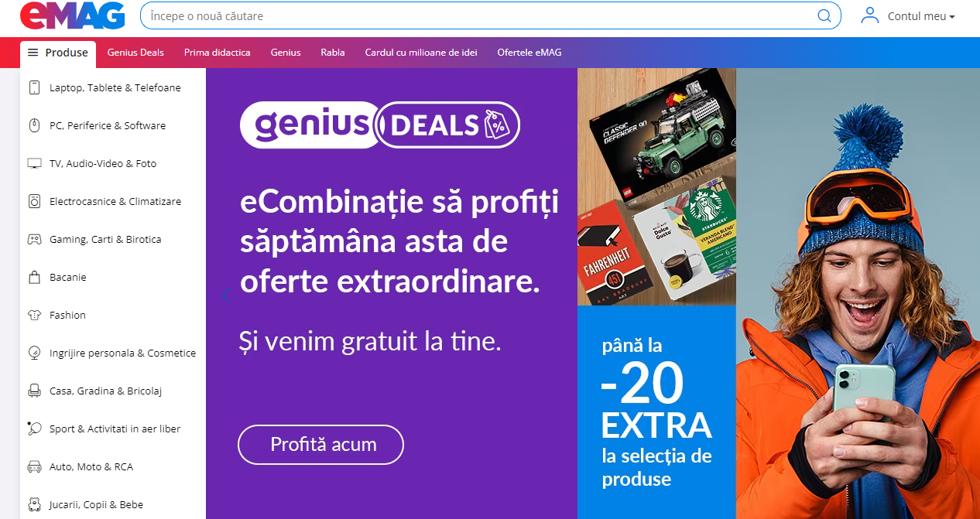980x519 pixels.
Task: Click the gamepad icon for Gaming, Carti & Birotica
Action: coord(34,239)
